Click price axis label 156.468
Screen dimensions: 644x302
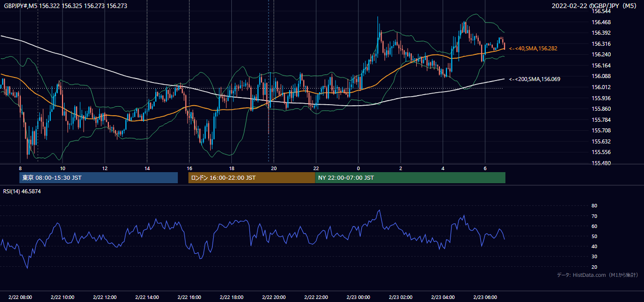pyautogui.click(x=601, y=22)
